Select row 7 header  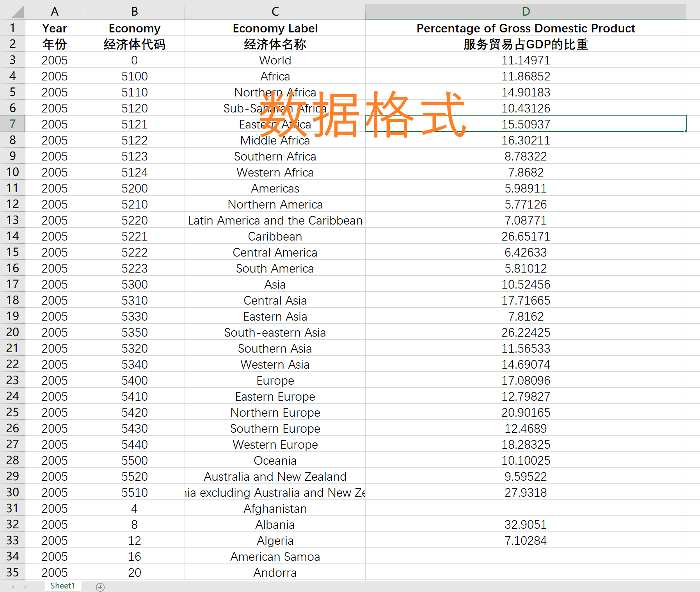tap(12, 124)
